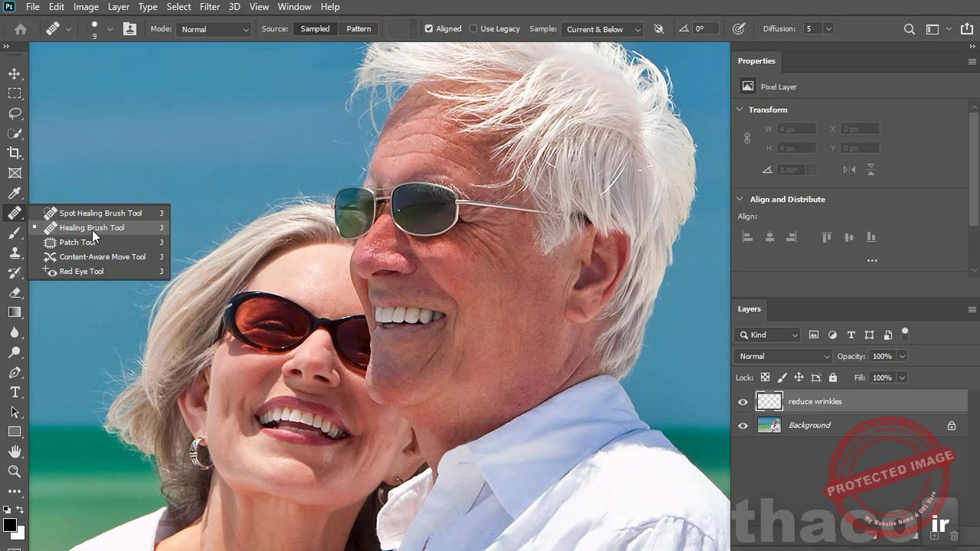This screenshot has width=980, height=551.
Task: Select the Horizontal Type tool
Action: tap(15, 392)
